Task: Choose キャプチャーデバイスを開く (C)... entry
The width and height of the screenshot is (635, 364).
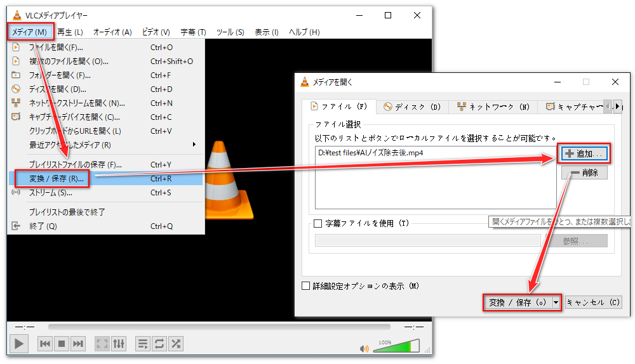Action: pyautogui.click(x=106, y=117)
